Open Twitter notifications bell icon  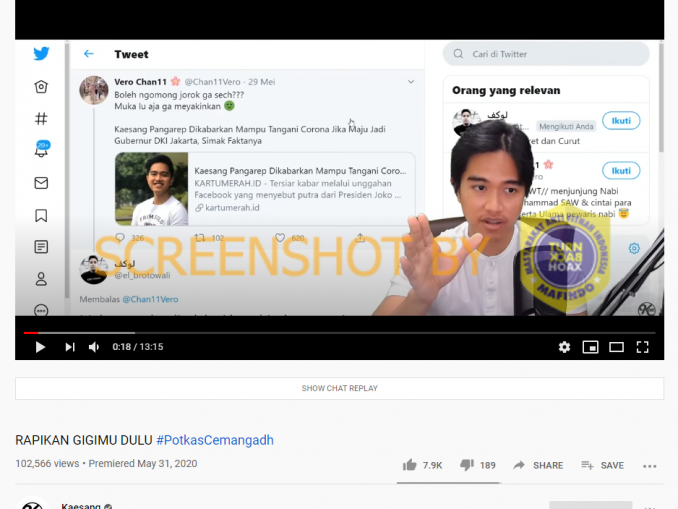click(42, 149)
